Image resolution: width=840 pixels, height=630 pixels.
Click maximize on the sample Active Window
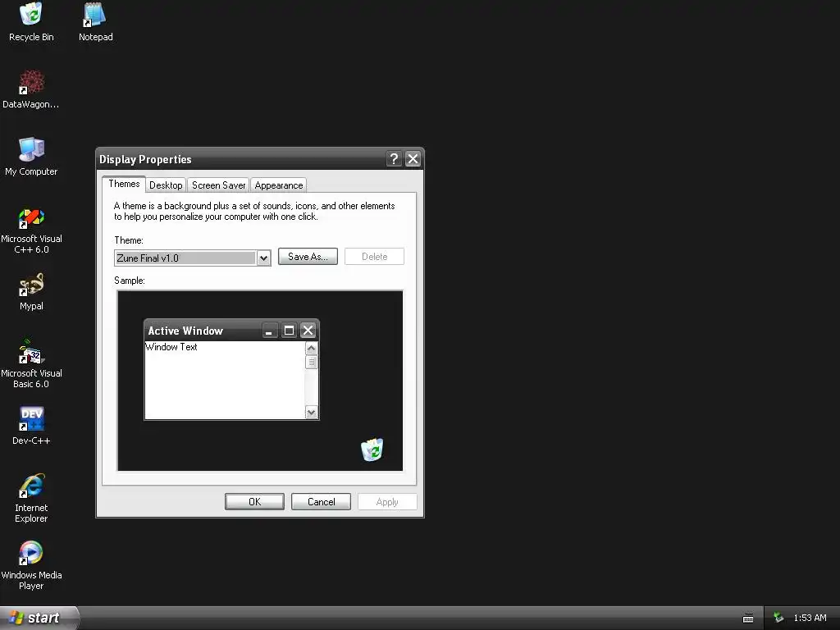[x=289, y=331]
